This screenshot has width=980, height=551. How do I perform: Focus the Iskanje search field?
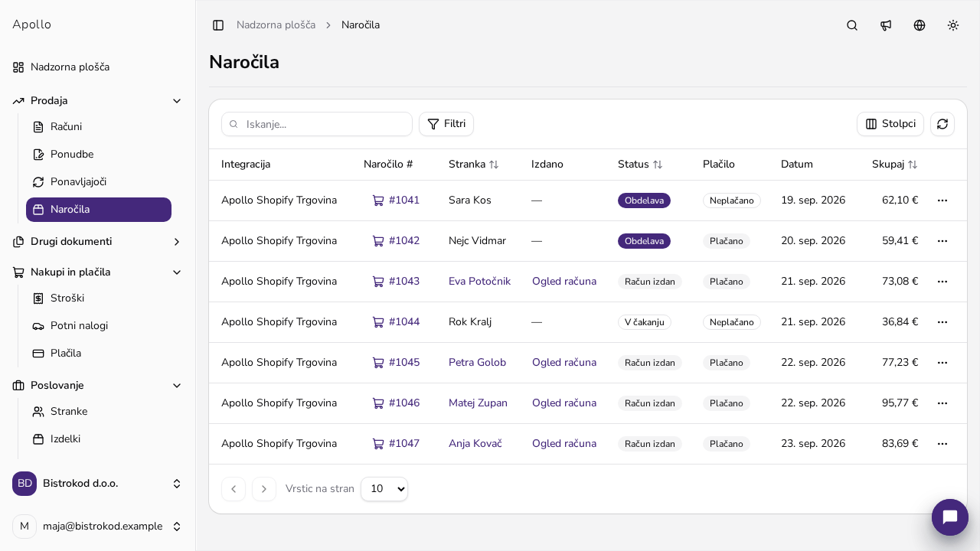tap(317, 124)
